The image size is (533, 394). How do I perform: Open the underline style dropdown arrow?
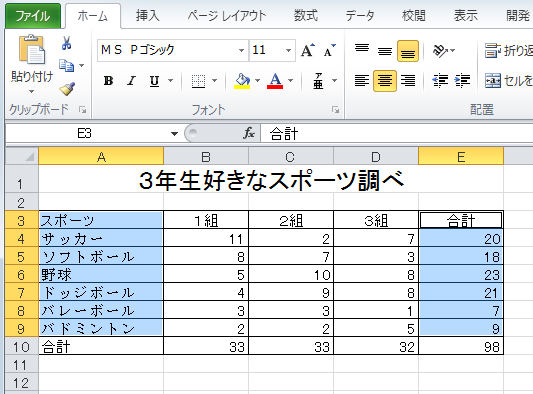[170, 81]
